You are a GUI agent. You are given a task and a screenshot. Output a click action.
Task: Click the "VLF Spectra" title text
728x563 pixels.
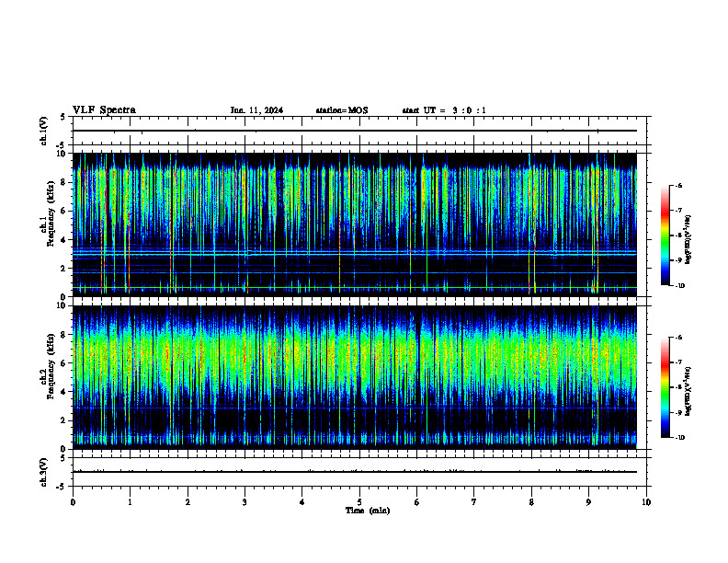pos(104,110)
